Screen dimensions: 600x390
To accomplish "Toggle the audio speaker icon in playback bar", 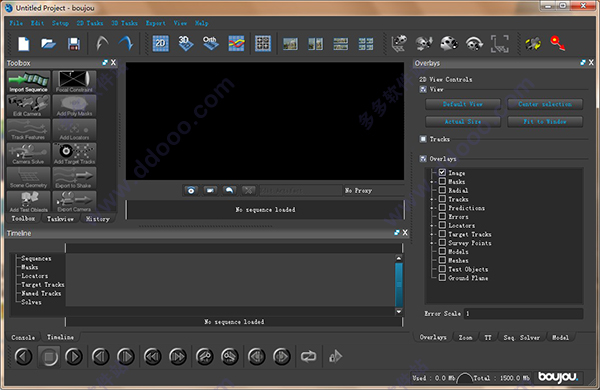I will (335, 357).
